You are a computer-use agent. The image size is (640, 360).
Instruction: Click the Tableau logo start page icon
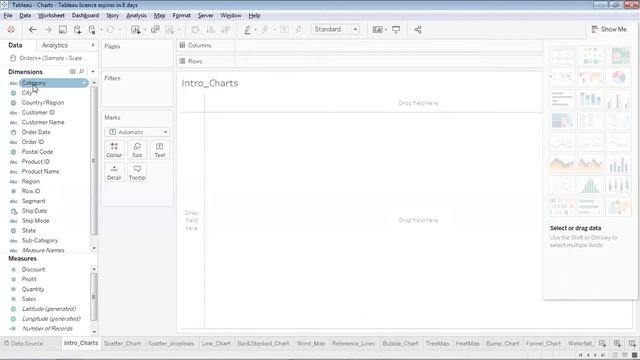(x=11, y=29)
